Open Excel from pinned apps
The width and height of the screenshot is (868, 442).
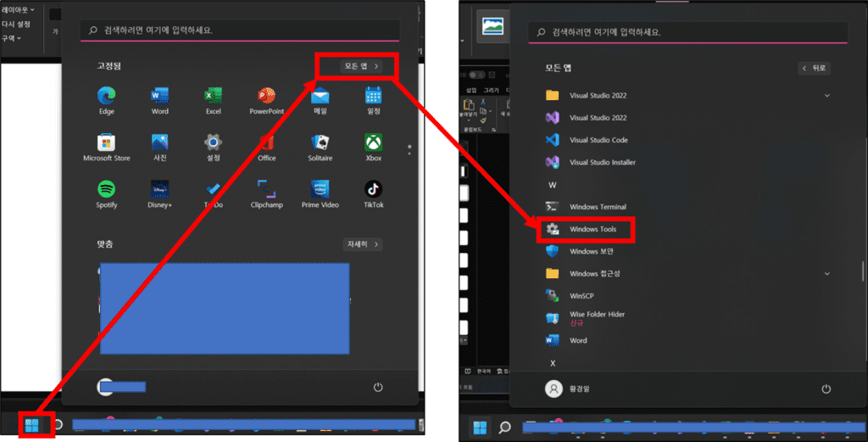[213, 100]
